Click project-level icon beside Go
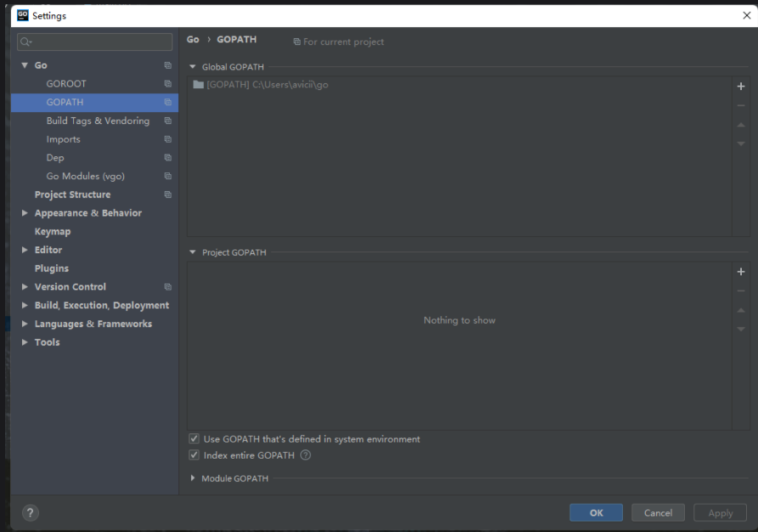The width and height of the screenshot is (758, 532). (167, 65)
